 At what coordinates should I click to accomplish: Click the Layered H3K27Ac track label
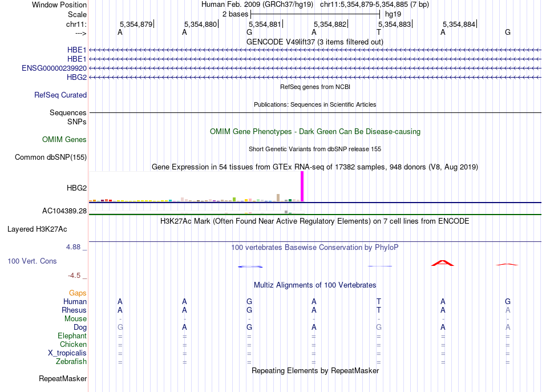[37, 229]
